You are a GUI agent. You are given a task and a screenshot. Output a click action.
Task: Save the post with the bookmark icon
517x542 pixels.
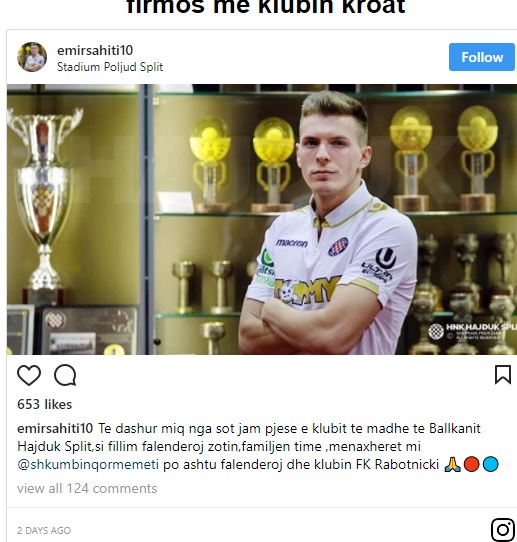(503, 375)
